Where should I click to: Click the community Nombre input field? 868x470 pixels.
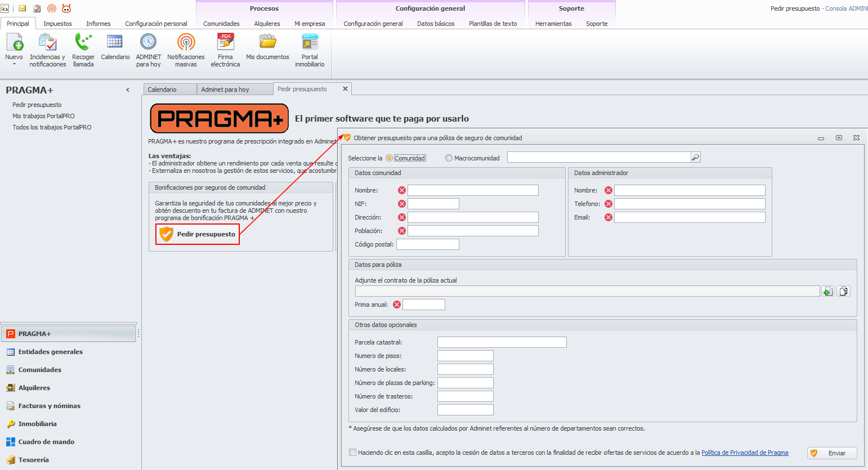(x=473, y=190)
